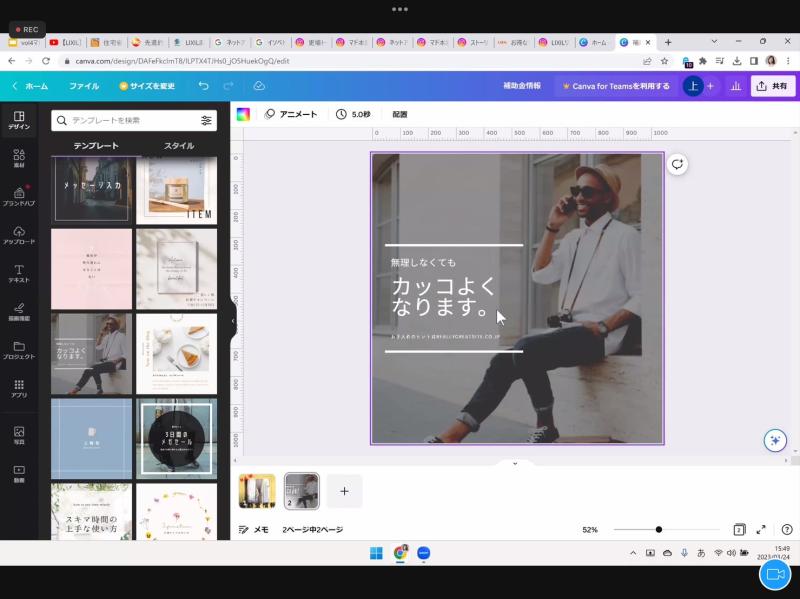Select the Text tool in the sidebar
The width and height of the screenshot is (800, 599).
(19, 273)
